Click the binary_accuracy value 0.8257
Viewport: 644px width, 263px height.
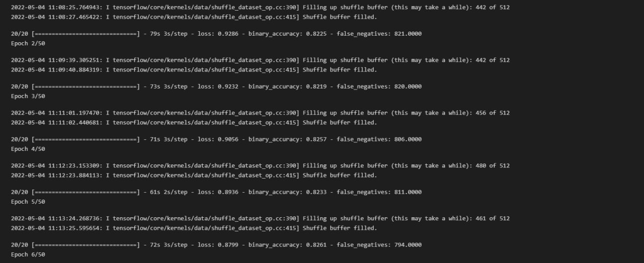tap(316, 139)
